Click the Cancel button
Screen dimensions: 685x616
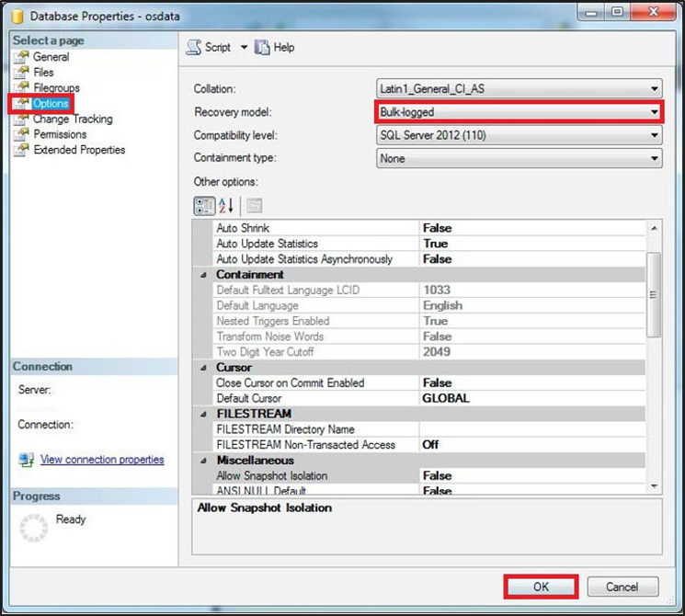(x=622, y=587)
